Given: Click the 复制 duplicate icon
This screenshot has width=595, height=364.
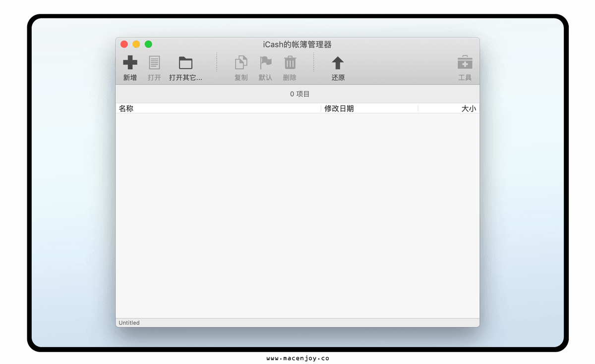Looking at the screenshot, I should [x=241, y=62].
